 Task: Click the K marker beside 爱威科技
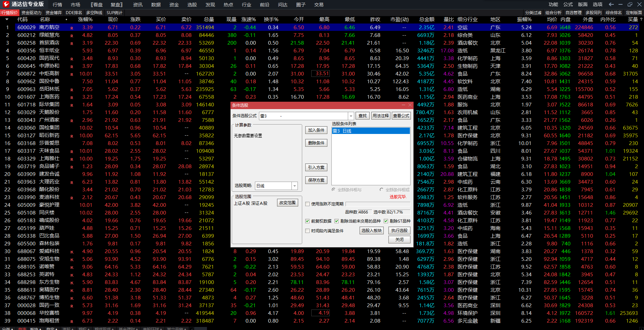point(72,252)
